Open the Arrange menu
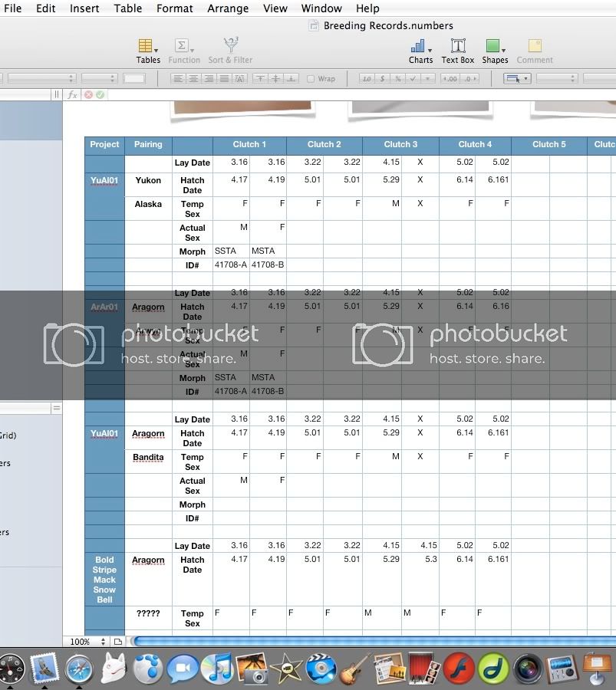The height and width of the screenshot is (690, 616). pyautogui.click(x=228, y=8)
